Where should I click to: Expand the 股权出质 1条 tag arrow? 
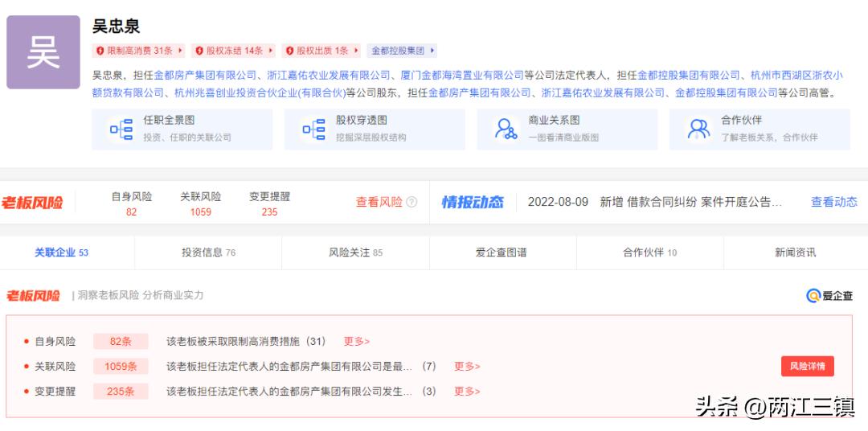coord(355,51)
